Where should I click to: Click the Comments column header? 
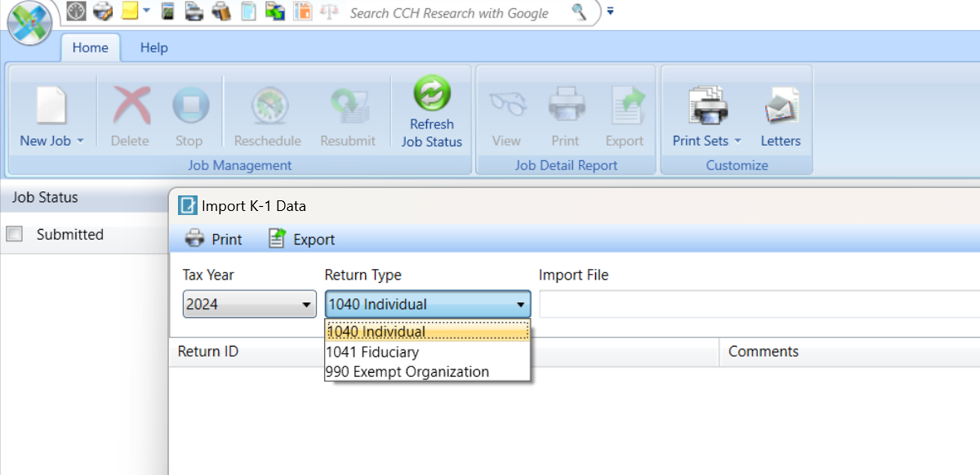click(x=763, y=352)
